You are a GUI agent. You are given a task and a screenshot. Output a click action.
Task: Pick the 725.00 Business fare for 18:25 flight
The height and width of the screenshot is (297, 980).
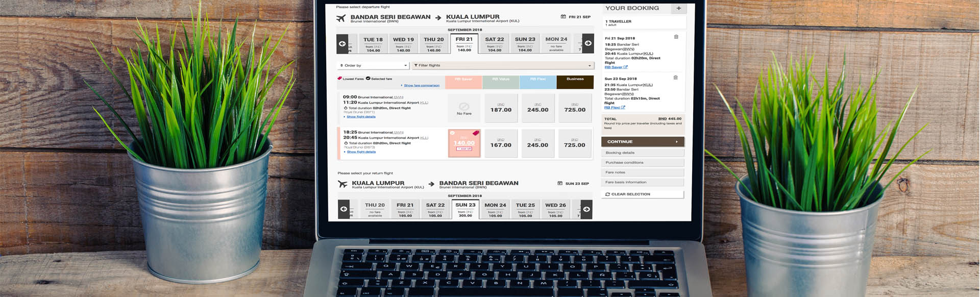574,143
